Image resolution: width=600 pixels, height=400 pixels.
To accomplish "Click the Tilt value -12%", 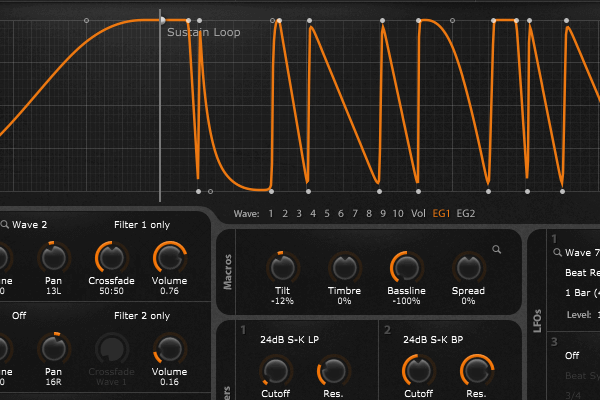I will pos(282,301).
